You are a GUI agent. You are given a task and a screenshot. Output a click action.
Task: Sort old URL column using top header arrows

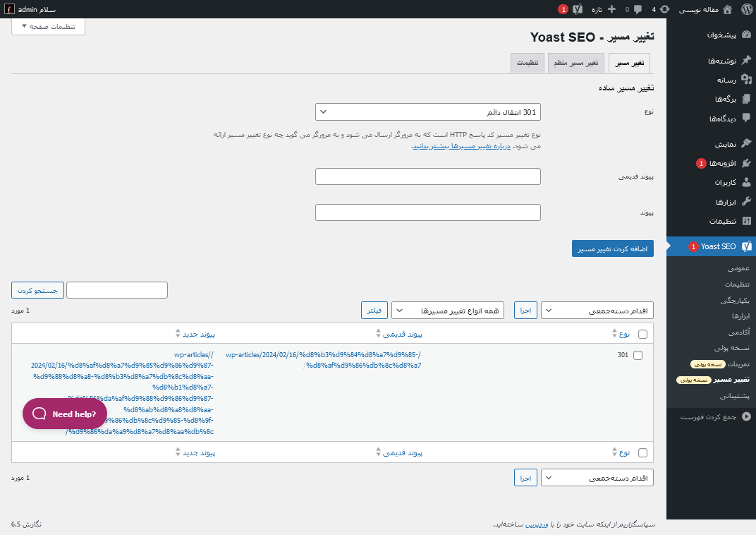coord(378,333)
